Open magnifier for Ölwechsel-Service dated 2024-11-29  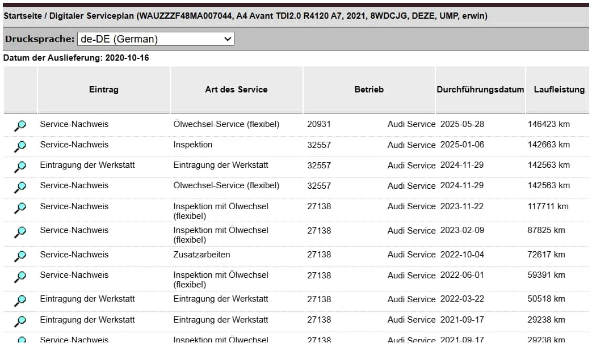click(20, 187)
